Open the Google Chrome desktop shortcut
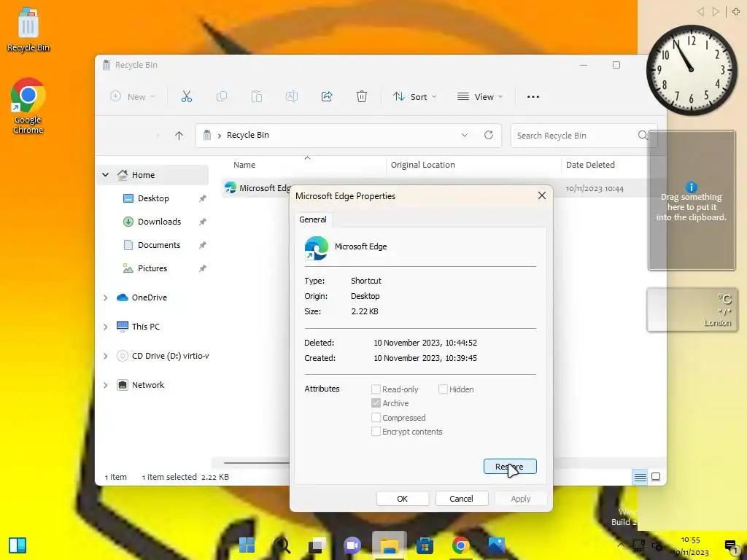 click(x=28, y=106)
